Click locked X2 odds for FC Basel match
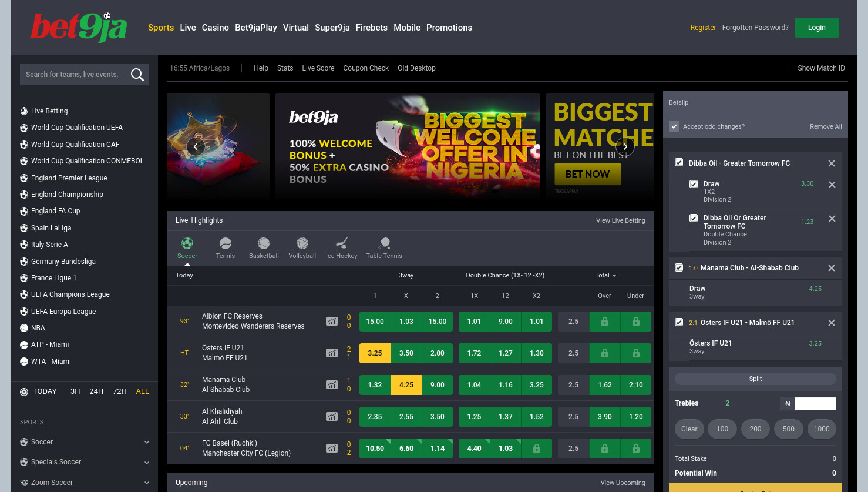Viewport: 868px width, 492px height. (x=537, y=449)
